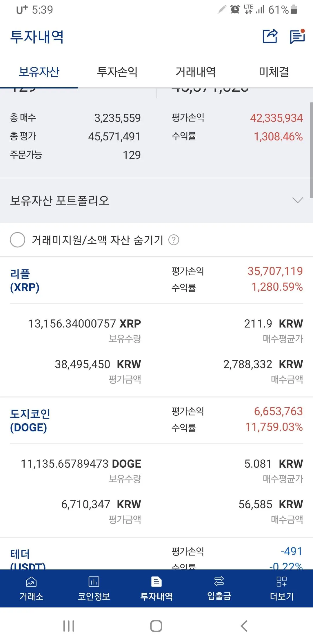Open 도지코인 (DOGE) asset link

click(x=30, y=420)
